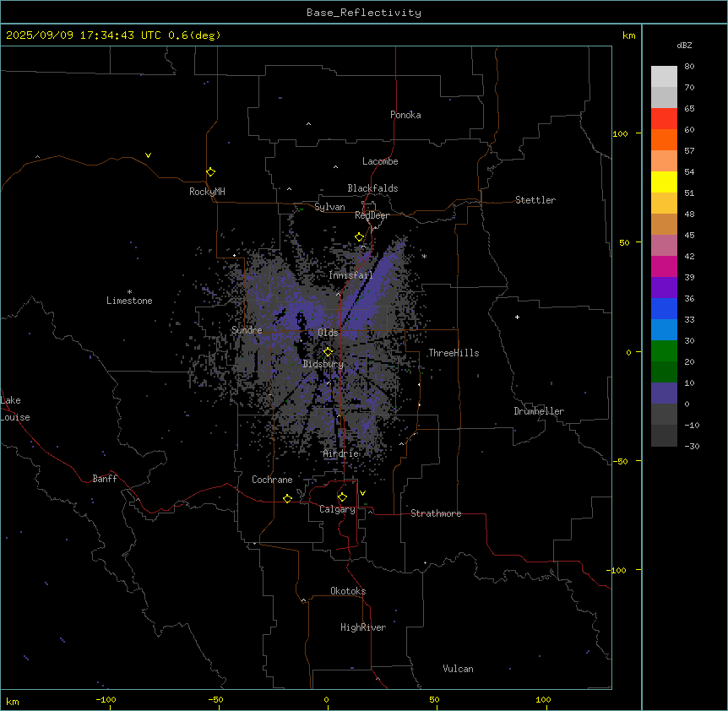This screenshot has width=728, height=711.
Task: Click the red 65-60 dBZ color swatch
Action: pos(664,118)
